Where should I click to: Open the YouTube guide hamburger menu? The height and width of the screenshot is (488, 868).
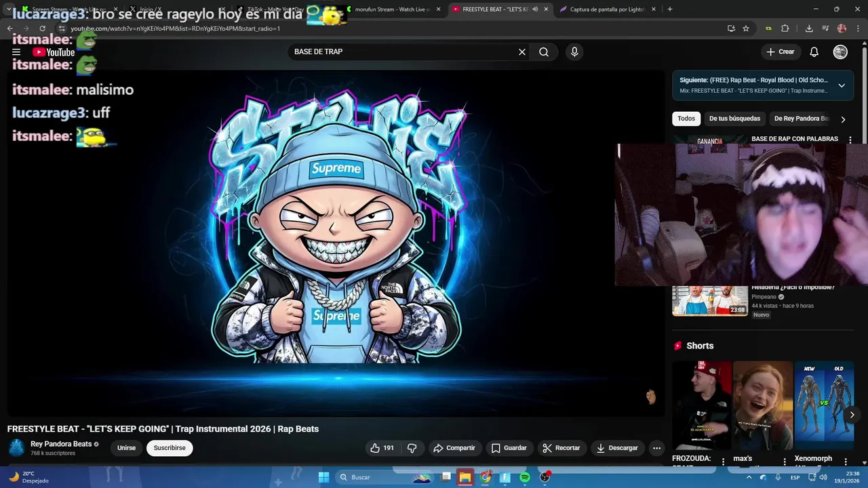pyautogui.click(x=16, y=52)
